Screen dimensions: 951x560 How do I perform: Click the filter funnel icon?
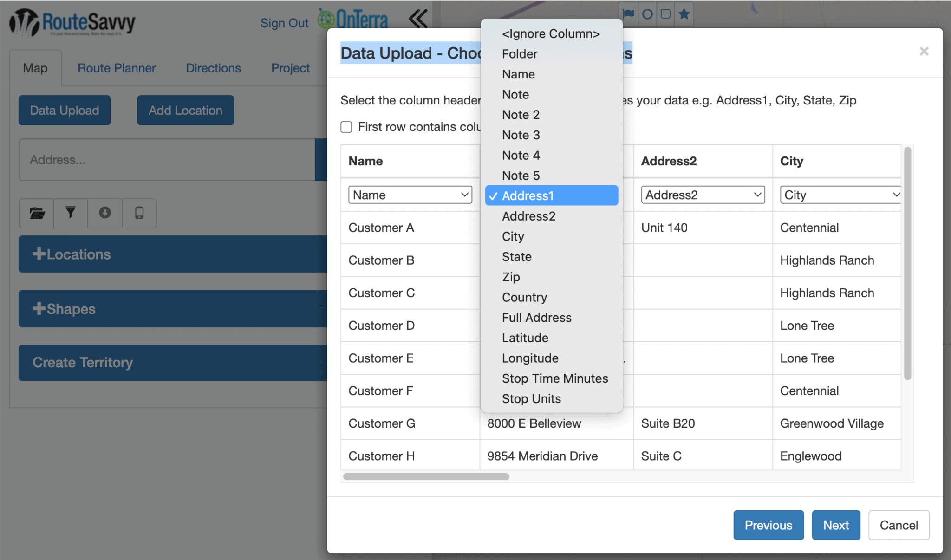click(71, 213)
